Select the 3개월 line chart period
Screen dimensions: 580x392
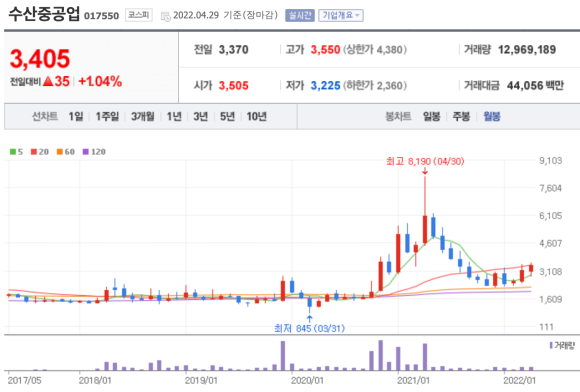click(x=143, y=116)
